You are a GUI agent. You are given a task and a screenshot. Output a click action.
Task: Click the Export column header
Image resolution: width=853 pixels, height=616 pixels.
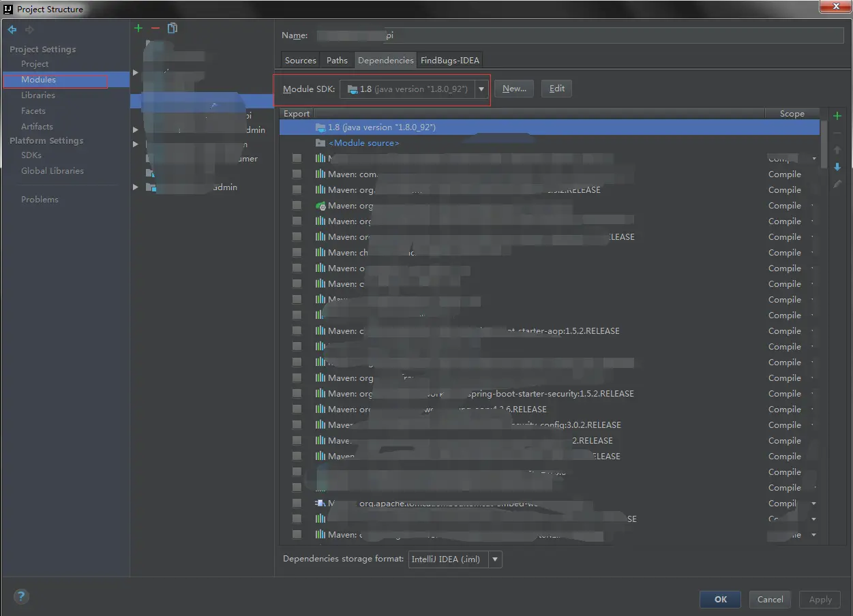click(x=297, y=114)
